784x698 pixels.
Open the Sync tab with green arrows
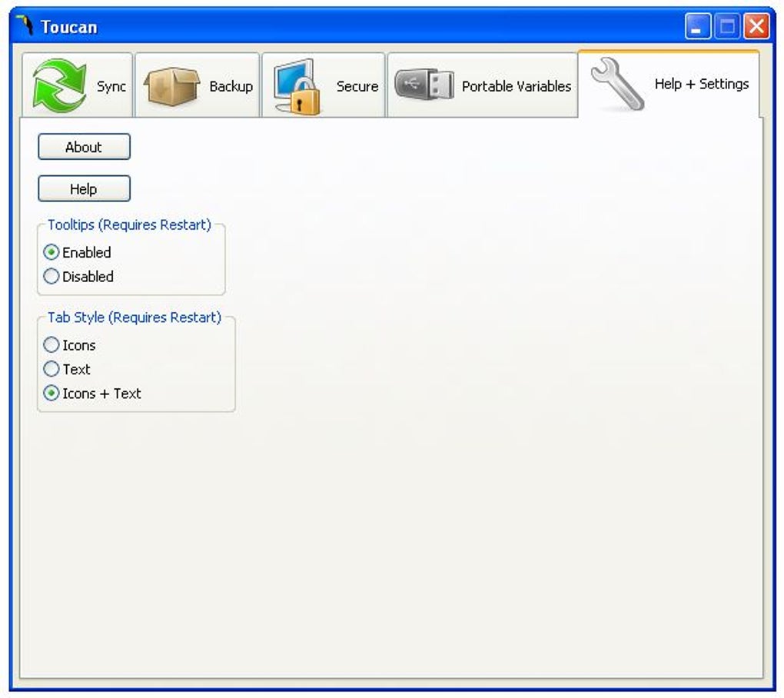click(x=78, y=85)
